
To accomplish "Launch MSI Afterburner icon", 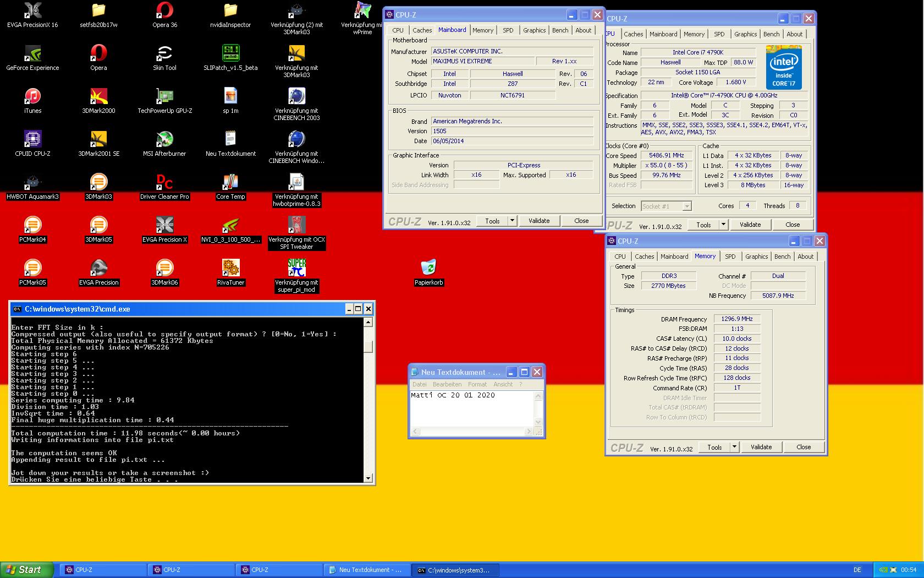I will click(x=164, y=144).
